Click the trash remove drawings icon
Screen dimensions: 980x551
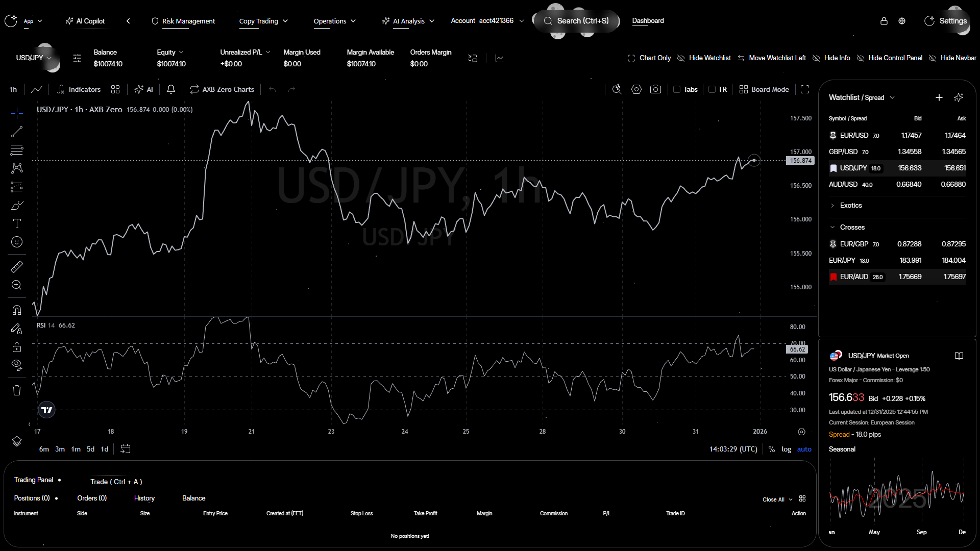(17, 390)
